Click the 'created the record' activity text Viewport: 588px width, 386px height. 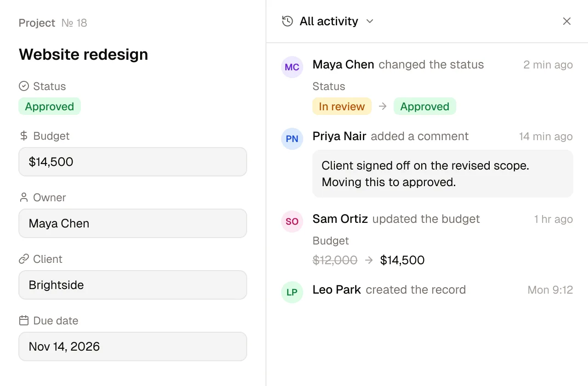[416, 289]
